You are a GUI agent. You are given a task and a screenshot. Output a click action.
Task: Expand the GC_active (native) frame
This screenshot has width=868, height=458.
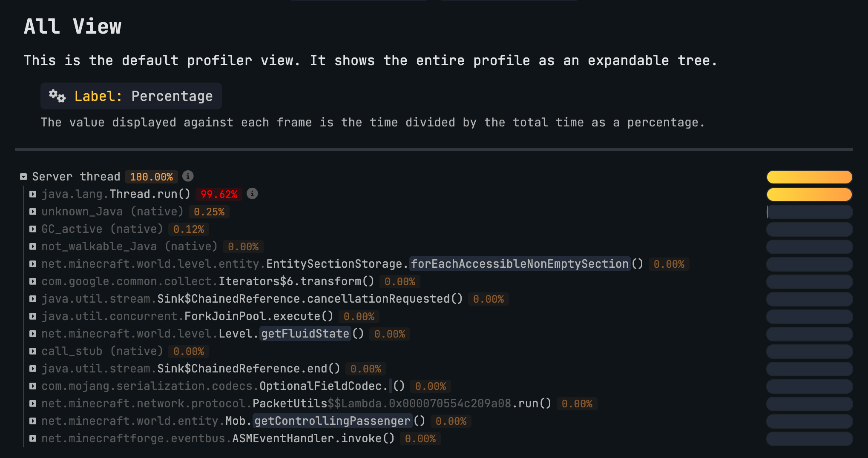coord(33,229)
